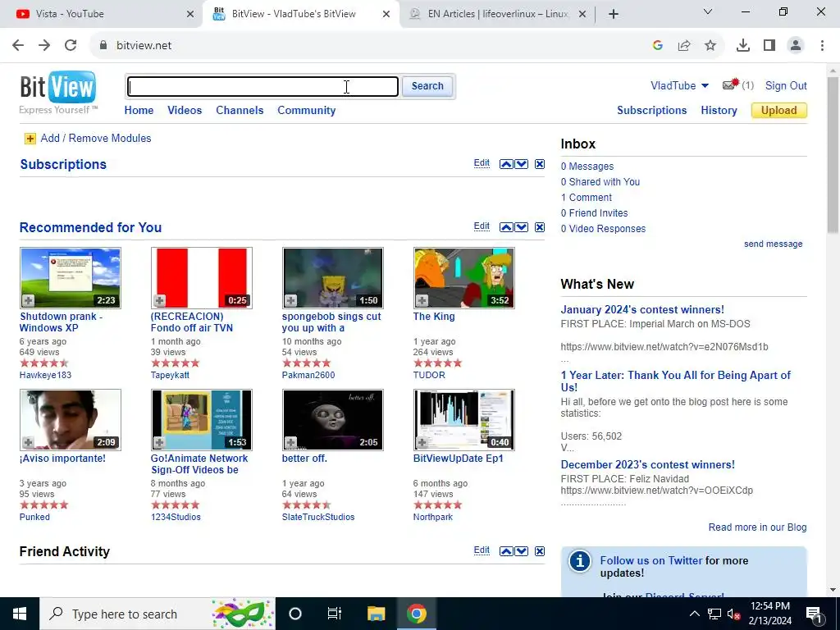Show hidden system tray icons

694,614
